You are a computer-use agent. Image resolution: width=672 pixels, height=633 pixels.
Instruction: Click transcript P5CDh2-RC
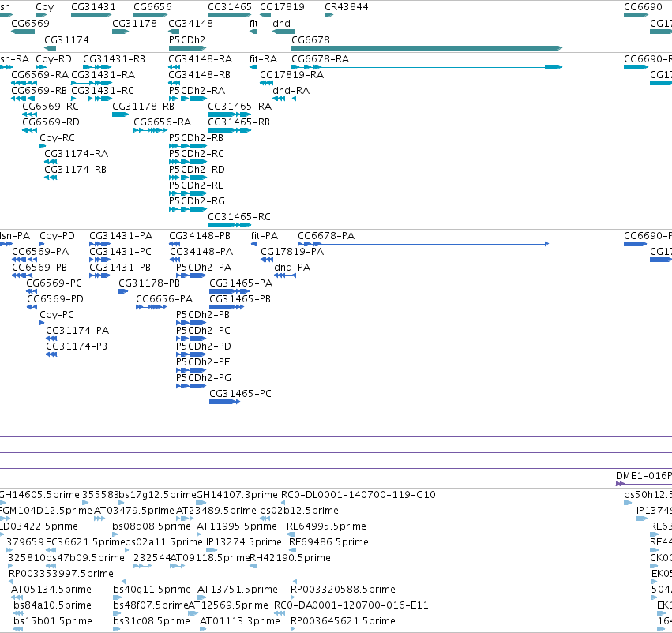[197, 153]
